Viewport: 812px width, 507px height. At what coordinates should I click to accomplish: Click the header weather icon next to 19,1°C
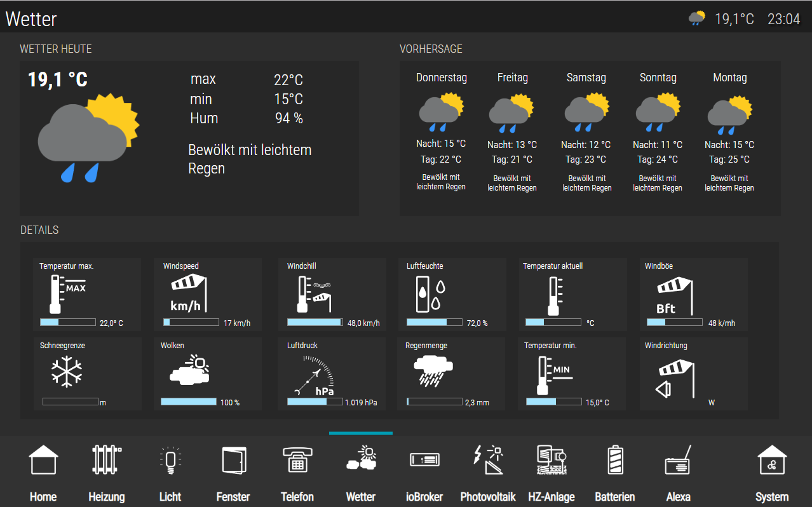697,18
